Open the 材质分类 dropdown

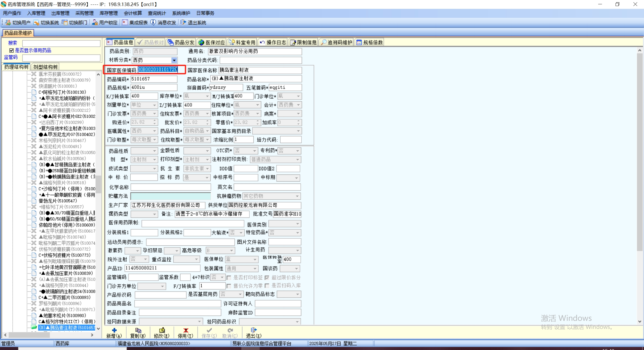click(x=174, y=60)
